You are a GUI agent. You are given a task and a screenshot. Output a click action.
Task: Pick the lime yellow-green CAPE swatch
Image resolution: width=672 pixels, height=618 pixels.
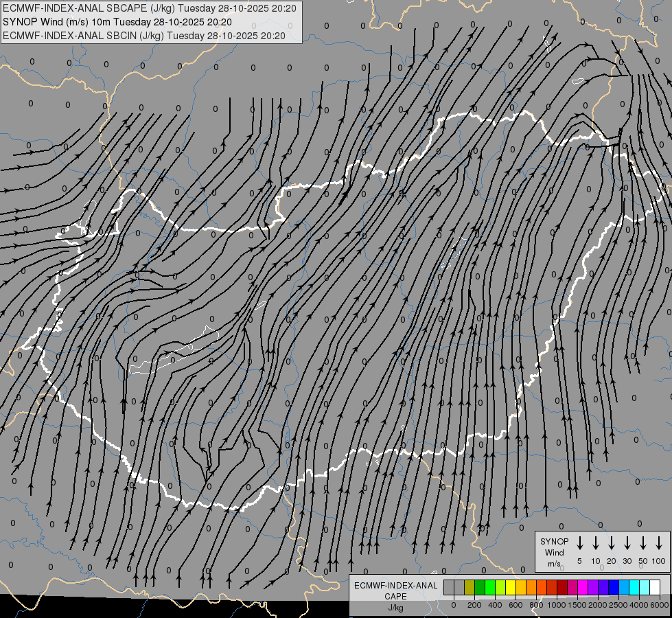(500, 587)
